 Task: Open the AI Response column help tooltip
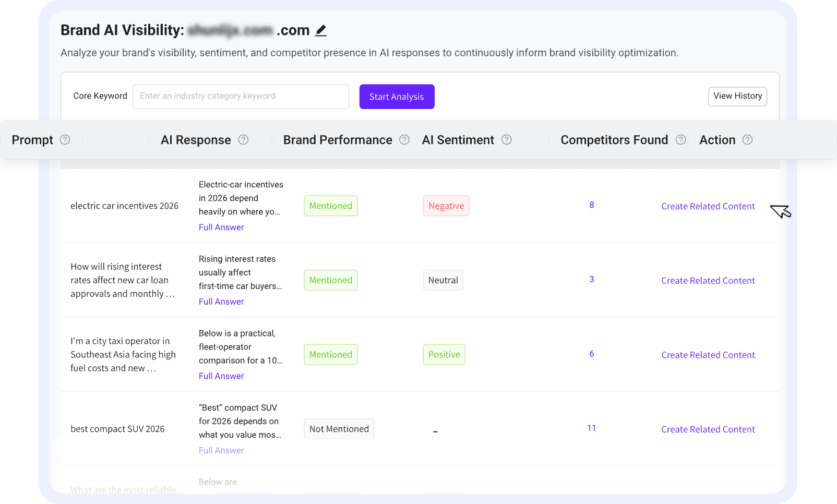(x=243, y=139)
